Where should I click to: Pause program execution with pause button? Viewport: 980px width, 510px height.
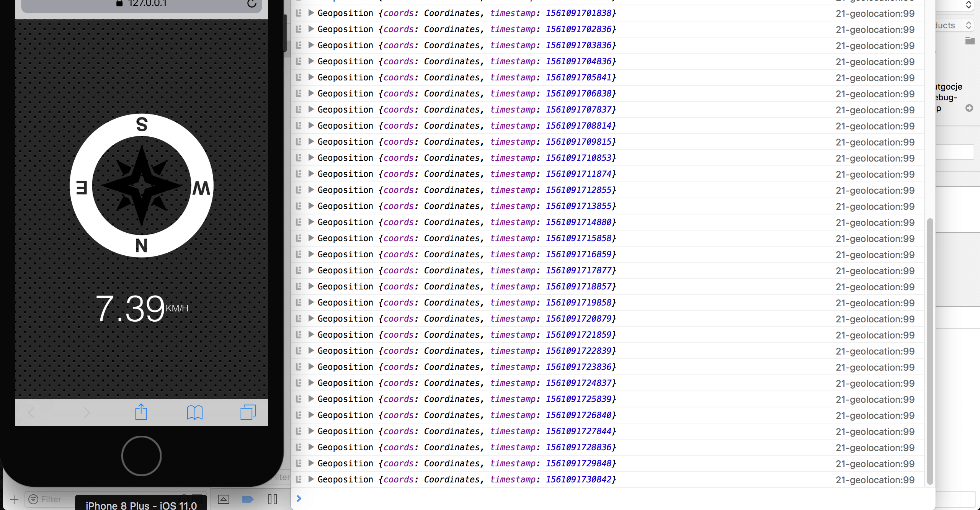[273, 499]
